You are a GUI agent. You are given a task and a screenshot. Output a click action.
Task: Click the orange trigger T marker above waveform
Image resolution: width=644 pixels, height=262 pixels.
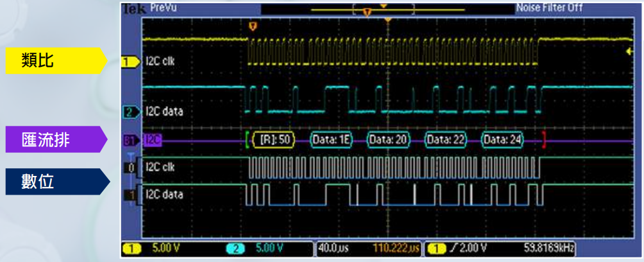click(252, 26)
